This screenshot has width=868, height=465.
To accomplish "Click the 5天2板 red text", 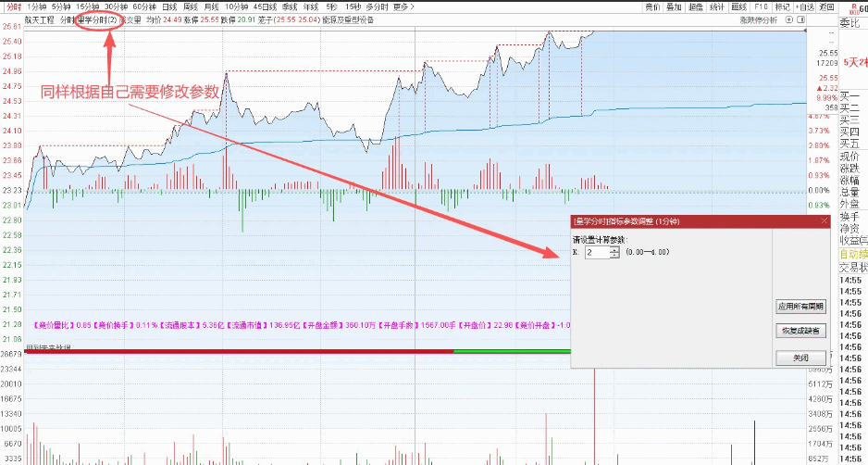I will pos(855,63).
